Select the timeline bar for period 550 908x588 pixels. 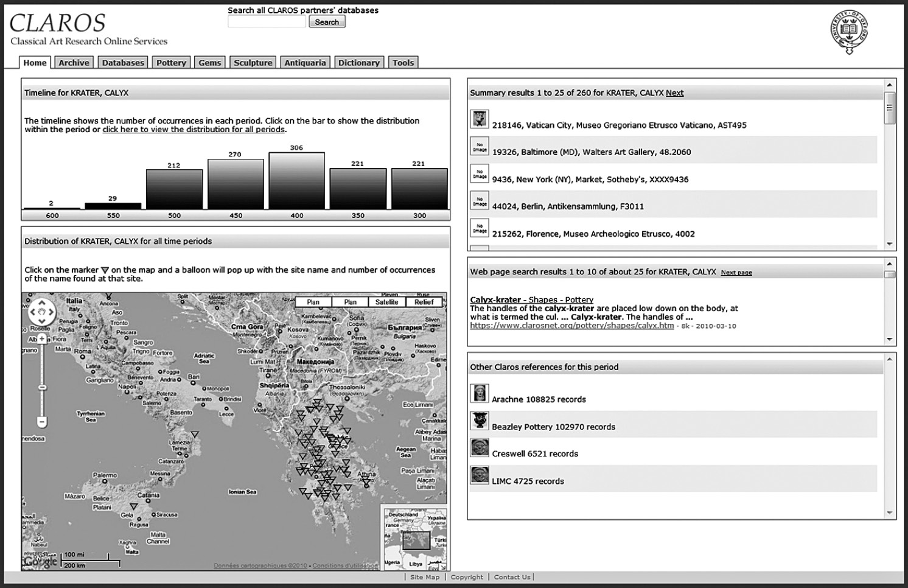click(x=113, y=206)
